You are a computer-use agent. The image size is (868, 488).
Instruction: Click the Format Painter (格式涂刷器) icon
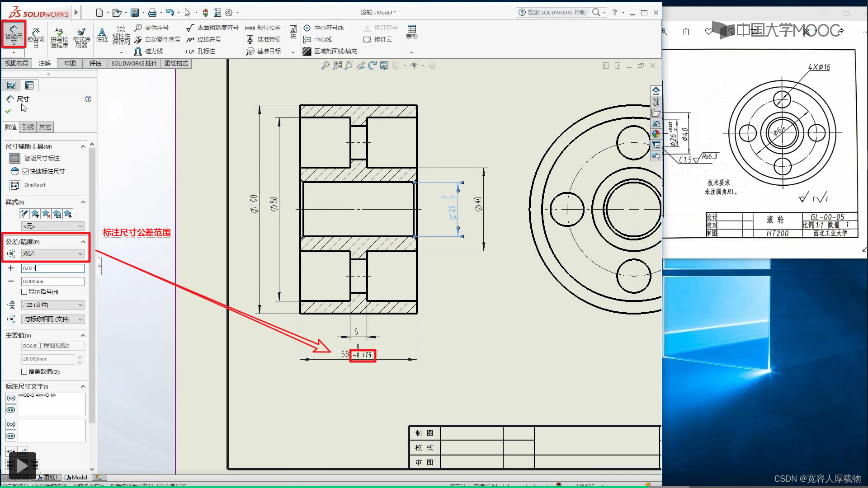coord(81,37)
